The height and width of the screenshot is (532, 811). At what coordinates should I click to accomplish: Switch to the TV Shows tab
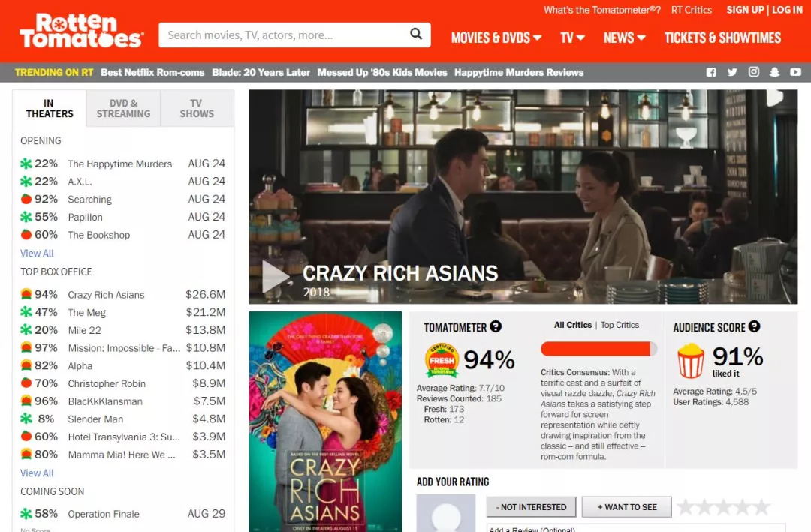click(197, 109)
